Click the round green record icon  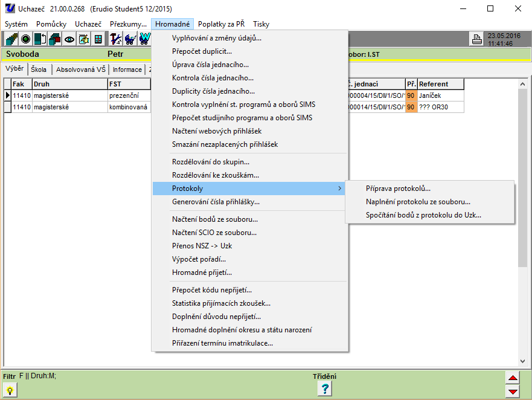(x=25, y=39)
